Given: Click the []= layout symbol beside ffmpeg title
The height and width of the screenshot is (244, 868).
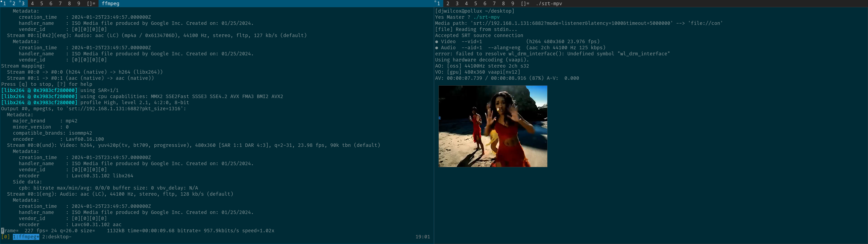Looking at the screenshot, I should click(91, 3).
